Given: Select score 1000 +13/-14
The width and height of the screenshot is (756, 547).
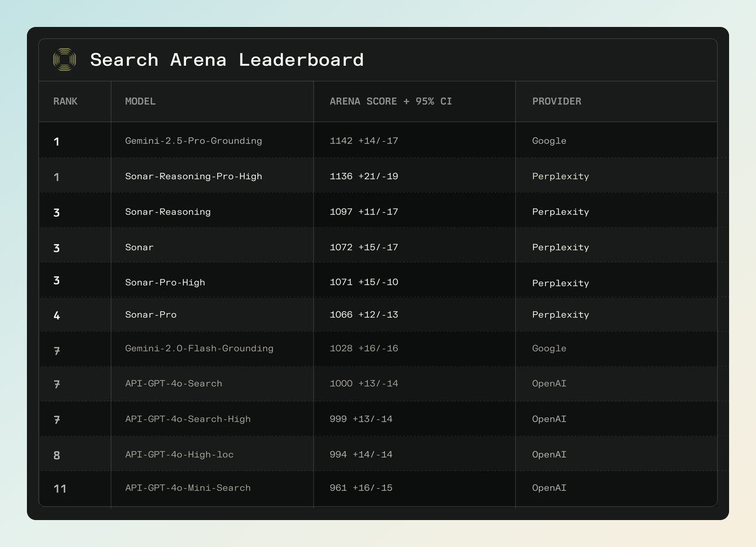Looking at the screenshot, I should (x=364, y=384).
